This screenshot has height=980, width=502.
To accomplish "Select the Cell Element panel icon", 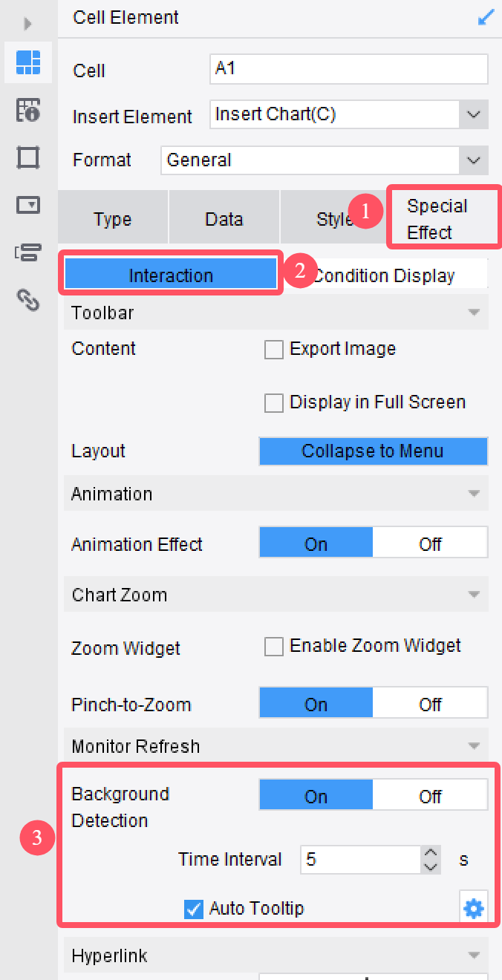I will 27,63.
